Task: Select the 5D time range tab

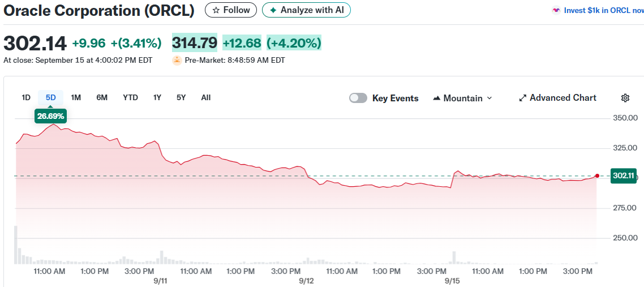Action: (x=51, y=98)
